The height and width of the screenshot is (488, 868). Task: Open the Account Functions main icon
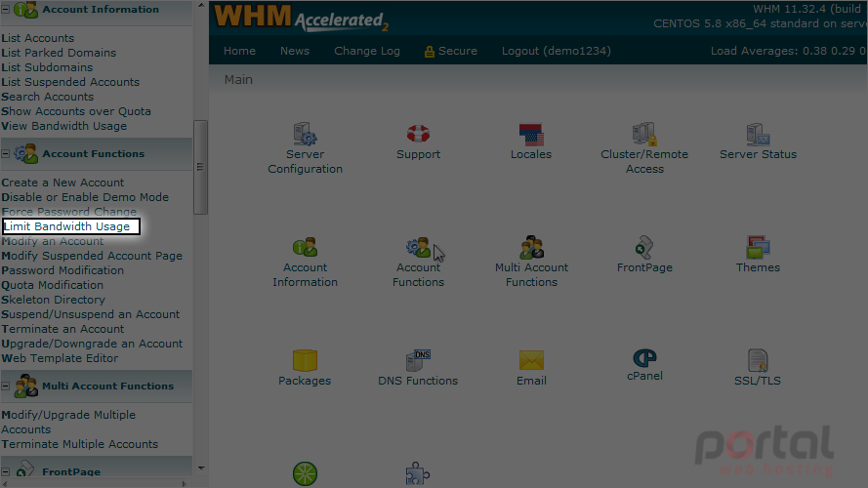click(x=418, y=247)
